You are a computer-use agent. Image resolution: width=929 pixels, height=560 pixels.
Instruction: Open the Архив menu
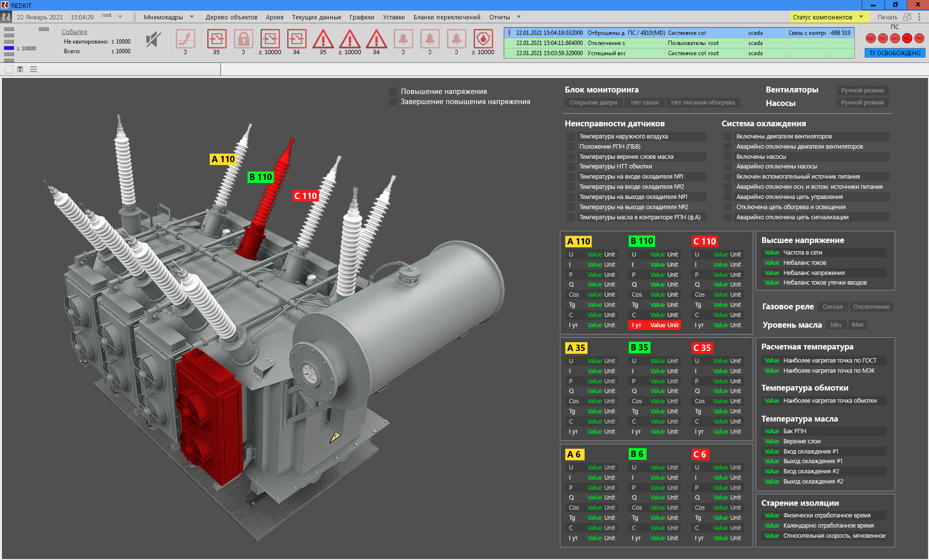(275, 17)
